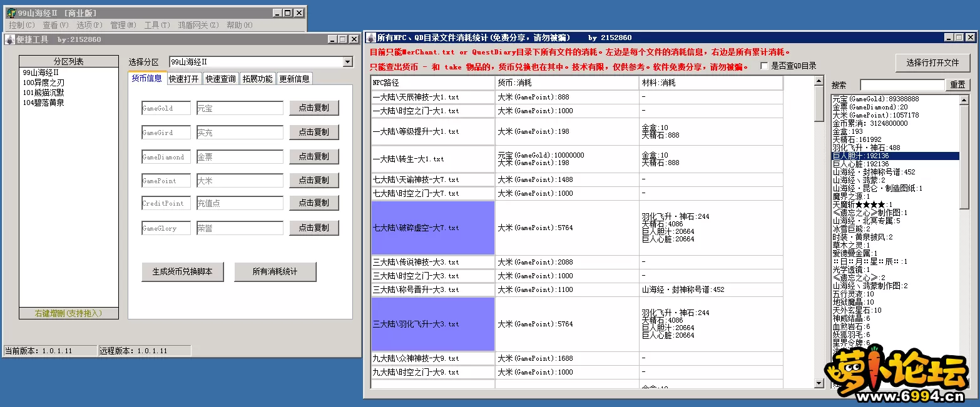Click 点击复制 for the GameDiamond row
The width and height of the screenshot is (980, 407).
click(314, 156)
